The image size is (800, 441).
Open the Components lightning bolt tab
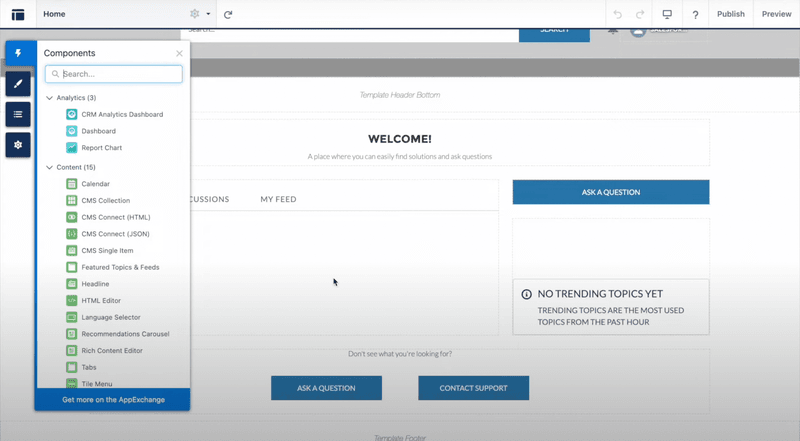pyautogui.click(x=17, y=54)
